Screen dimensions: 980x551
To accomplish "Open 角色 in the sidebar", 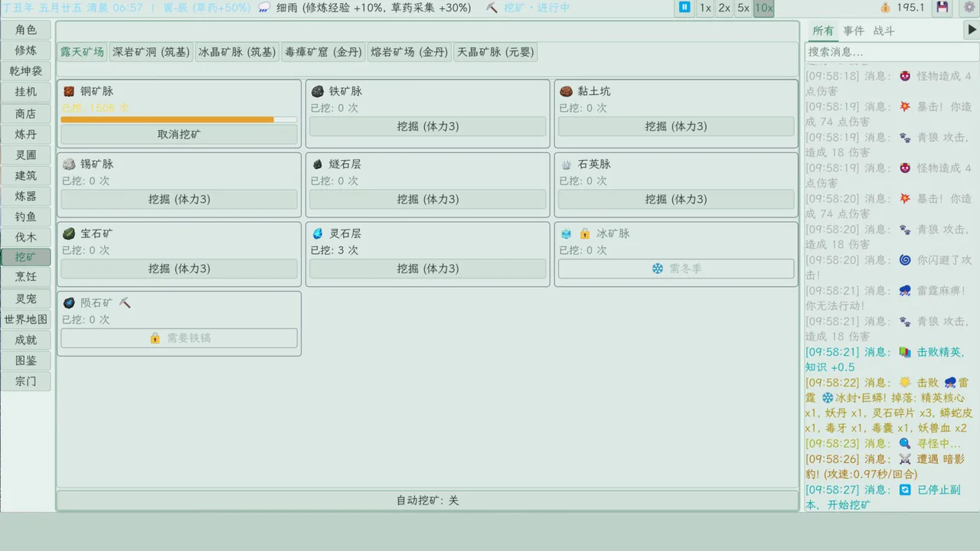I will coord(26,29).
